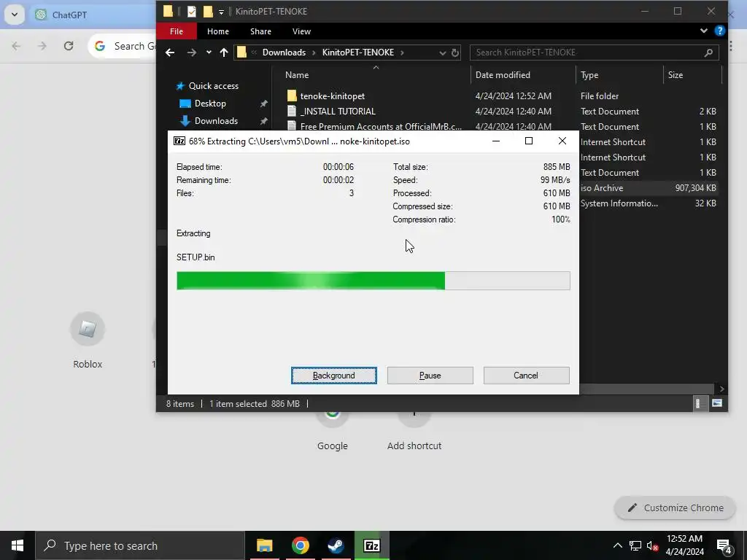The height and width of the screenshot is (560, 747).
Task: Click the tenoke-kinitopet folder icon
Action: pos(292,96)
